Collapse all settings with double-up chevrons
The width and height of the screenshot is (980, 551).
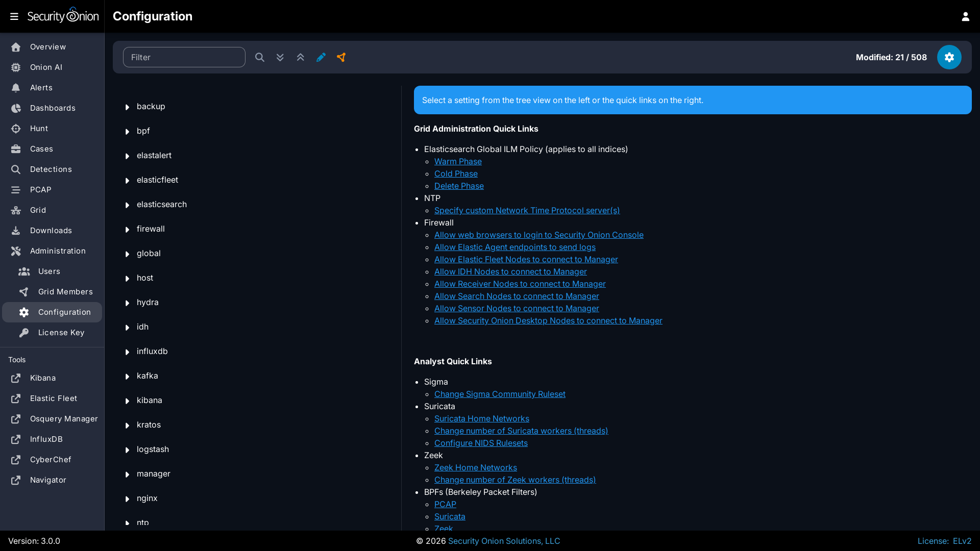pyautogui.click(x=301, y=57)
